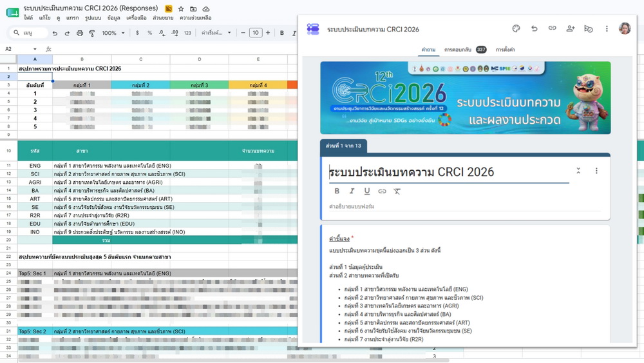Decrease decimal places in Sheets toolbar
The width and height of the screenshot is (644, 363).
(x=162, y=33)
